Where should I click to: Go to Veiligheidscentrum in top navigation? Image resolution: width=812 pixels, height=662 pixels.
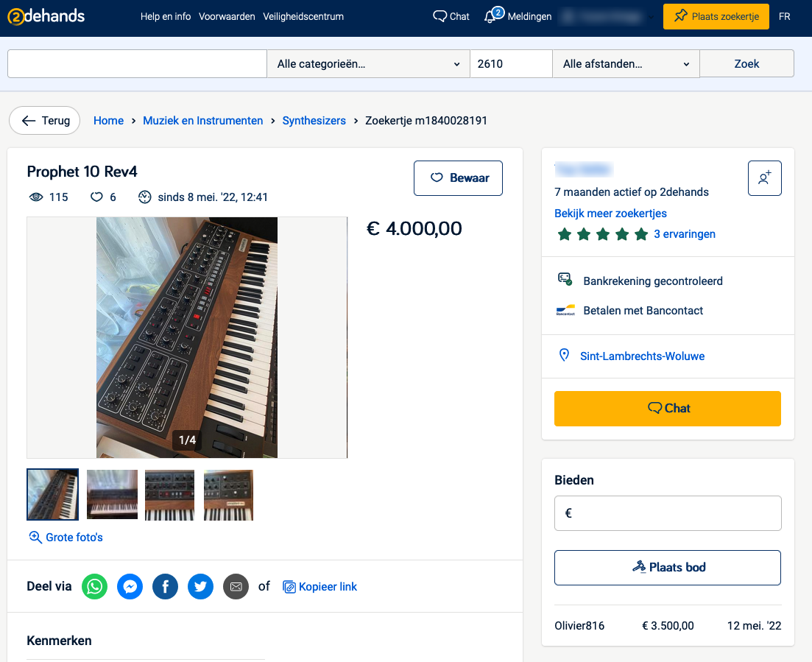303,17
